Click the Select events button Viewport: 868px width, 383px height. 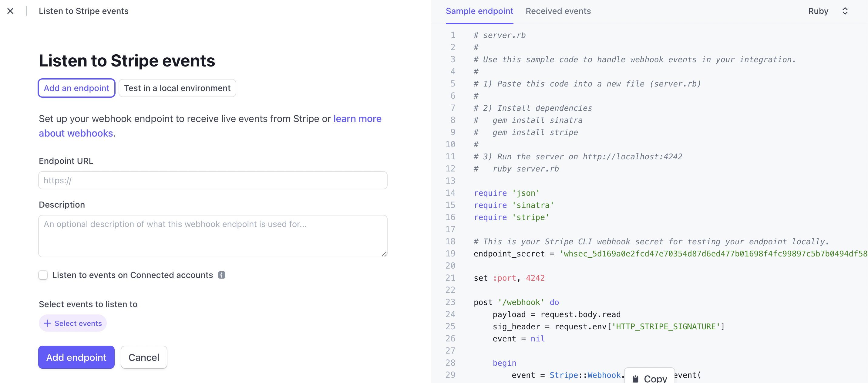(73, 323)
